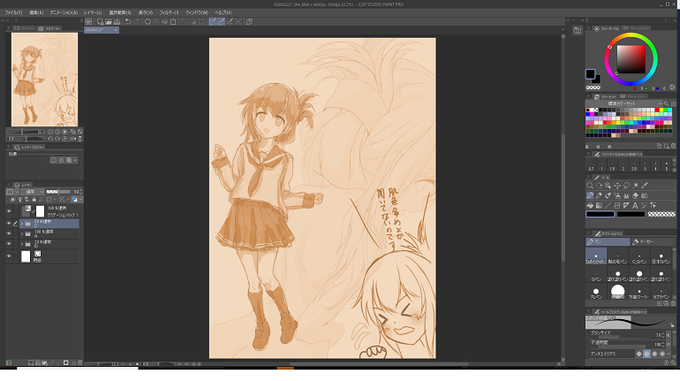Select the Pencil tool

599,195
